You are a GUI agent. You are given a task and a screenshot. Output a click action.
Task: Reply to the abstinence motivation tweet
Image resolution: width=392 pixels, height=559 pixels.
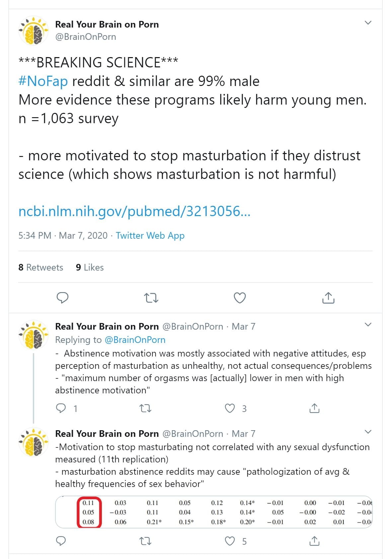(x=61, y=408)
